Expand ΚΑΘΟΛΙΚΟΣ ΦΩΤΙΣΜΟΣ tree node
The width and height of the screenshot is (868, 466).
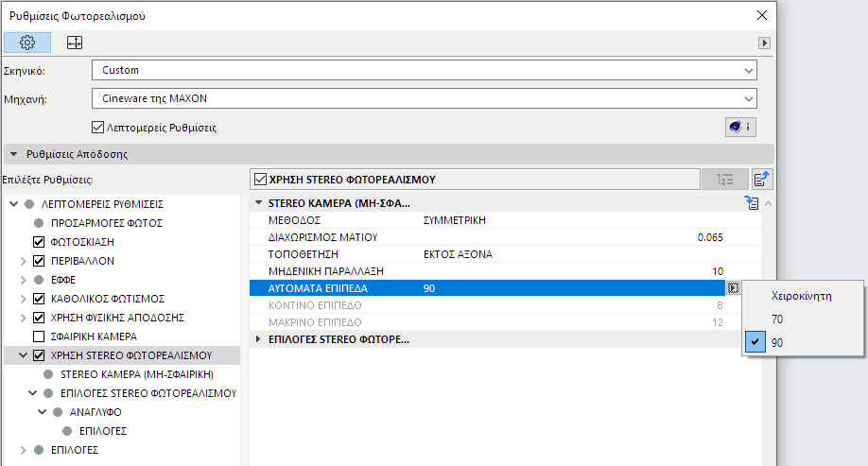pos(24,299)
